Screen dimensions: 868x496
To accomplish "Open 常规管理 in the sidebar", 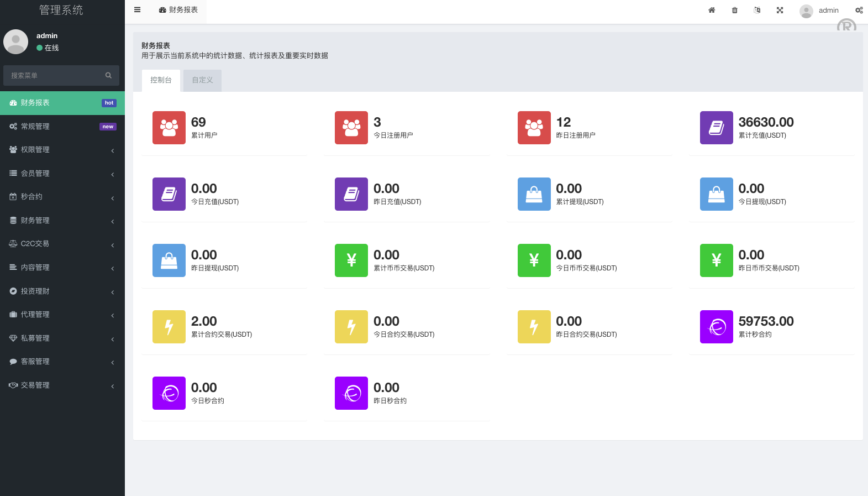I will point(62,127).
